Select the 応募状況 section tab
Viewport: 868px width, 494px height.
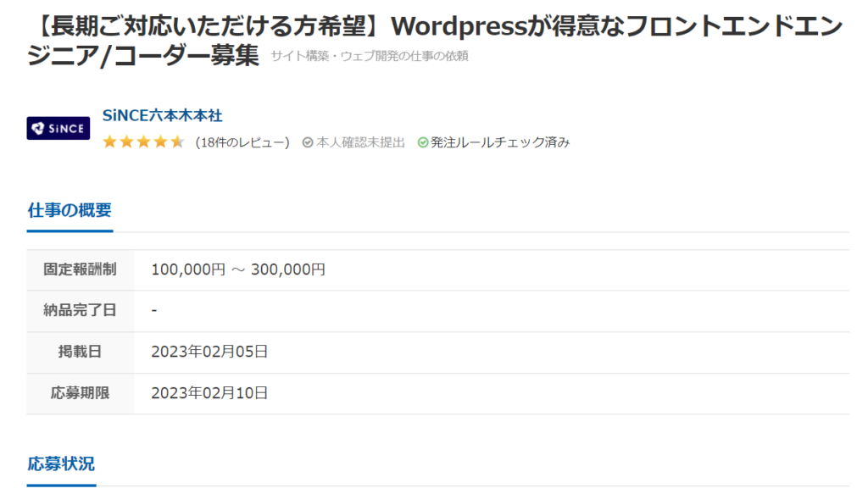[61, 463]
